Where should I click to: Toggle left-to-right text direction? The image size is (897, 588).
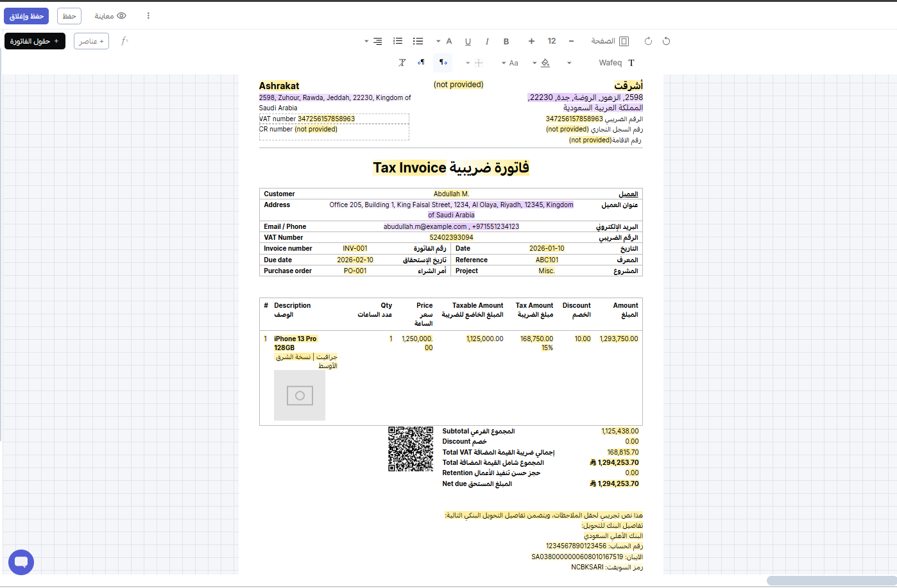443,63
